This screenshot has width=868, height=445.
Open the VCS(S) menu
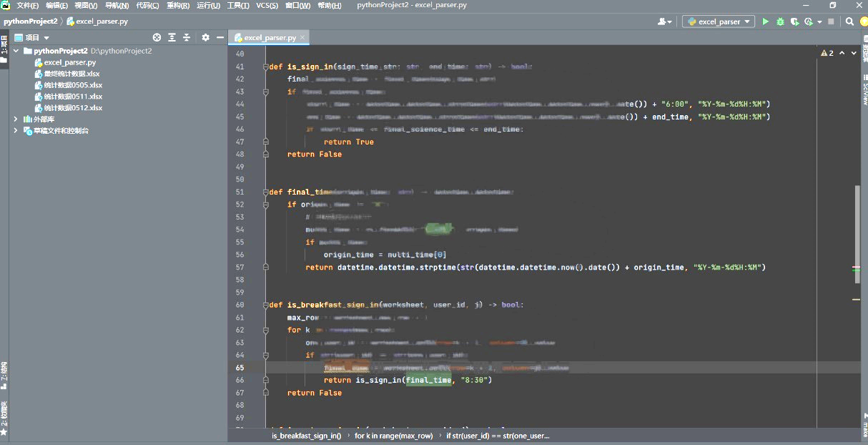point(267,6)
